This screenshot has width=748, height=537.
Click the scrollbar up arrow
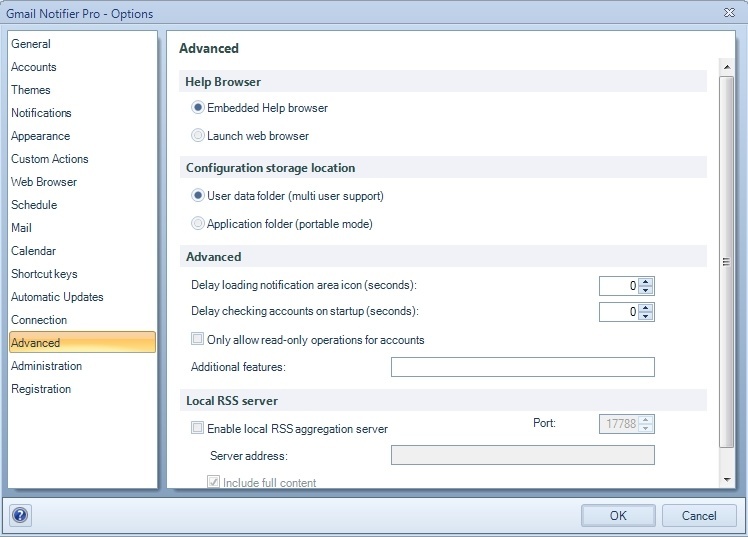coord(727,67)
